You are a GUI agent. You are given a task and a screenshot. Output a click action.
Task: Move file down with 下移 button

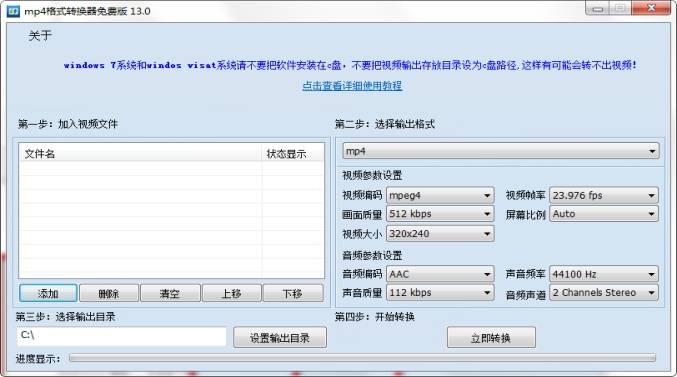pos(293,293)
